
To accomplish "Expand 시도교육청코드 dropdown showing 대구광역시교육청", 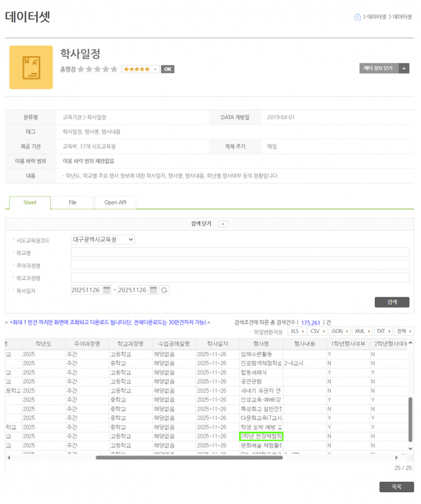I will click(x=103, y=240).
